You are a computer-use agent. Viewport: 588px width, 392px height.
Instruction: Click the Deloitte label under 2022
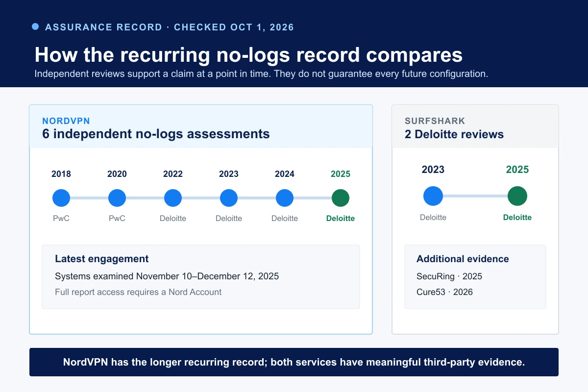click(x=173, y=219)
